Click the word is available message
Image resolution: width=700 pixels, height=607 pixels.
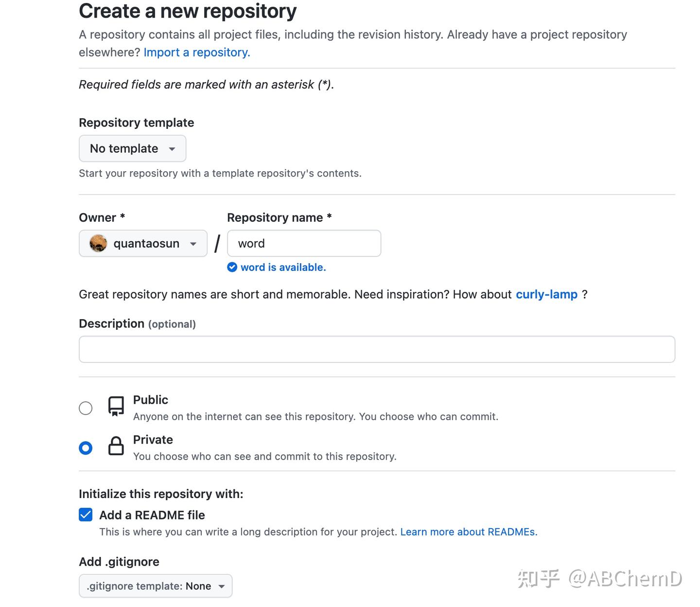283,267
